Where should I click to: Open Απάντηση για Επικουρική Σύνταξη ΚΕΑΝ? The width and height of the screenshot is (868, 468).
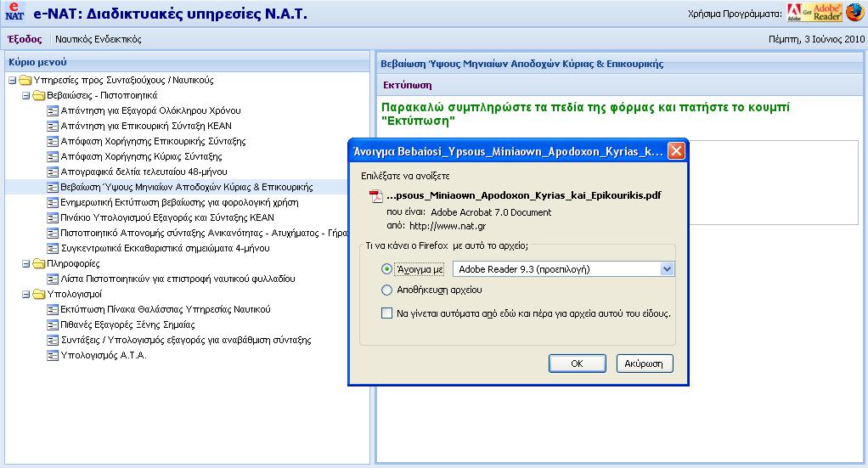click(x=146, y=127)
